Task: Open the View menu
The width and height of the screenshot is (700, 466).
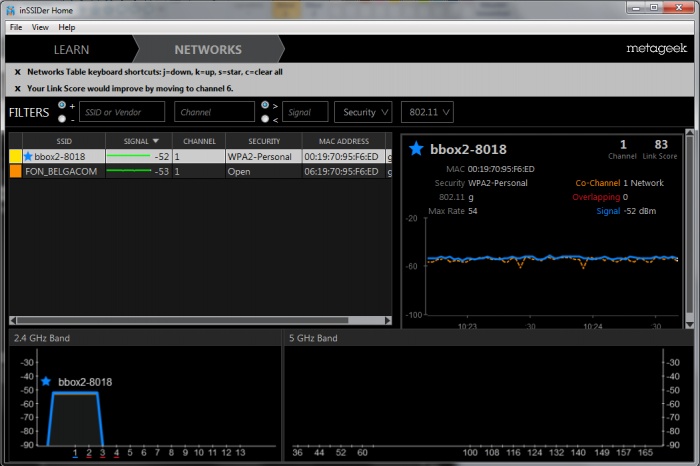Action: [40, 27]
